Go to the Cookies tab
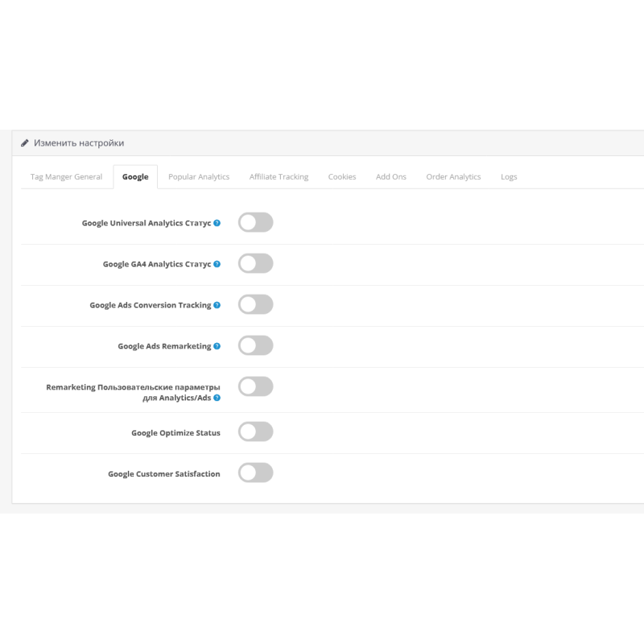The image size is (644, 644). 342,176
